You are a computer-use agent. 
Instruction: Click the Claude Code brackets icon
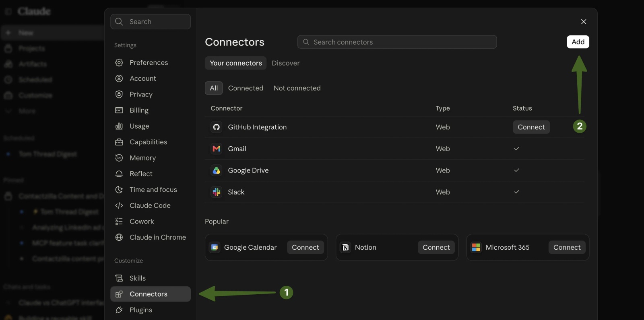coord(119,205)
